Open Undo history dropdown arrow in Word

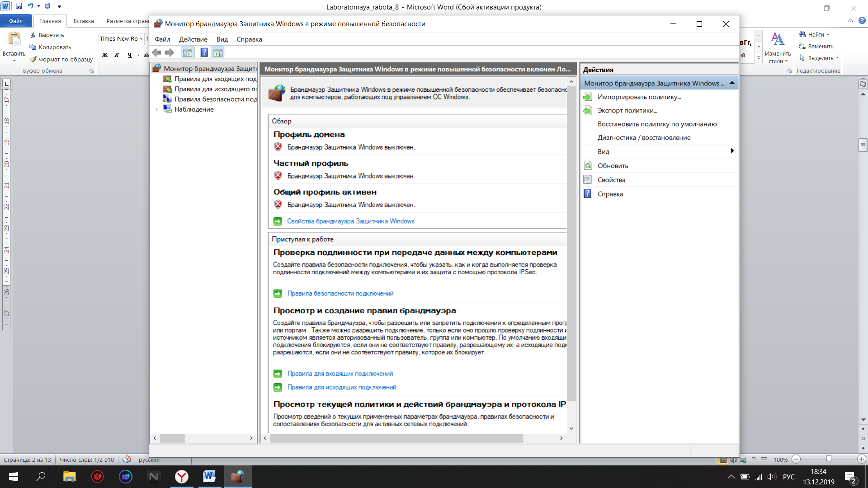click(38, 6)
